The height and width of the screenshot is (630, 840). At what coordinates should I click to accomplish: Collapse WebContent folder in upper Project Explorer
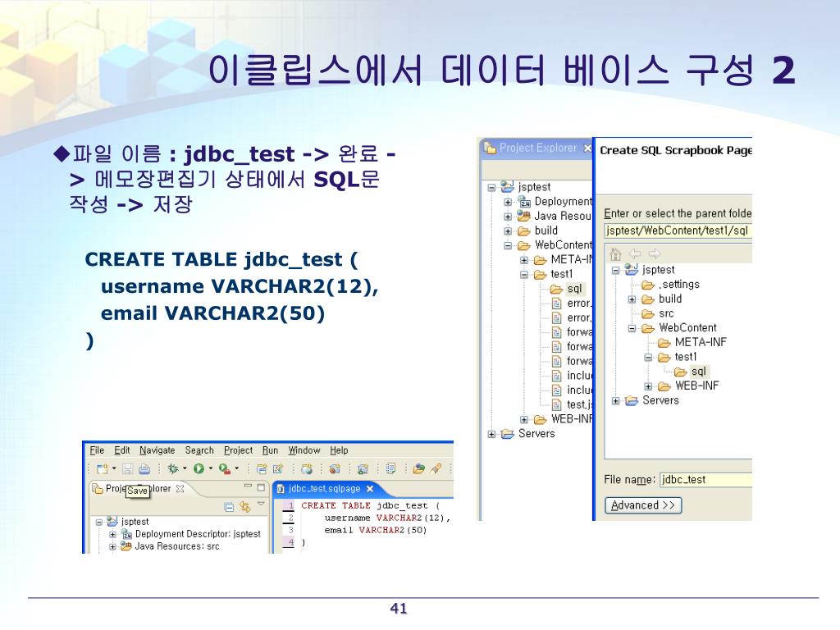tap(508, 246)
